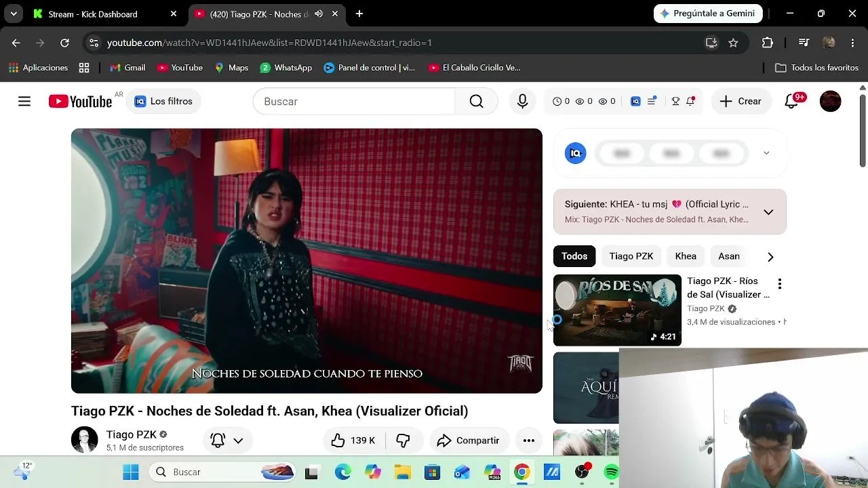
Task: Click the magnifying glass search button
Action: coord(476,102)
